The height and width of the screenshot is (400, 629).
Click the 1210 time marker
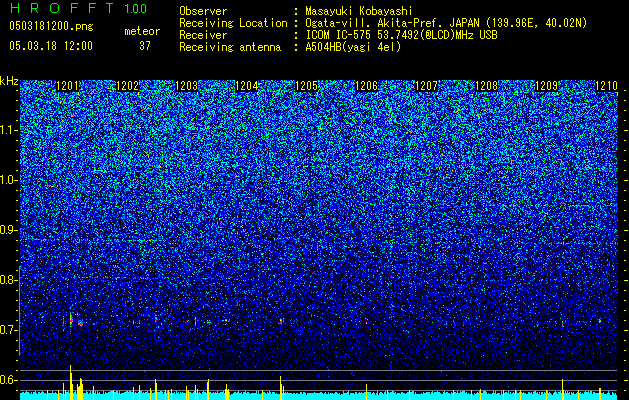[x=606, y=86]
